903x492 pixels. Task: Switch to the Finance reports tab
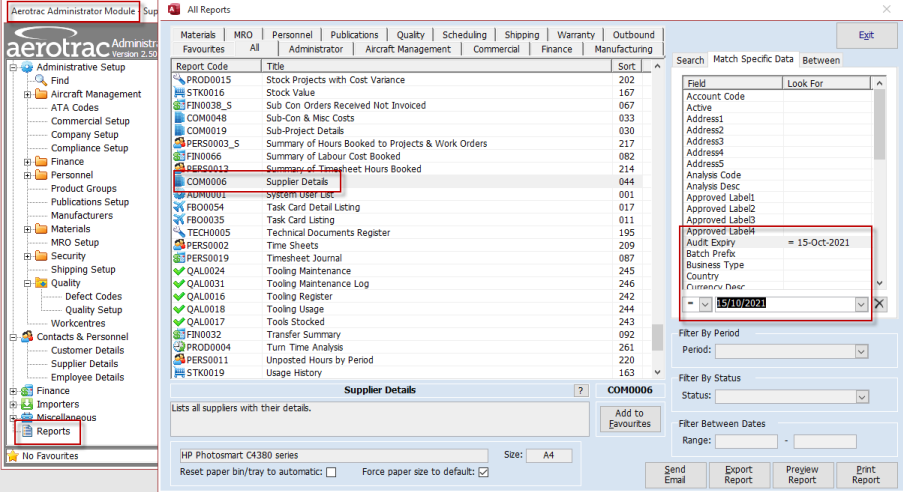[557, 49]
